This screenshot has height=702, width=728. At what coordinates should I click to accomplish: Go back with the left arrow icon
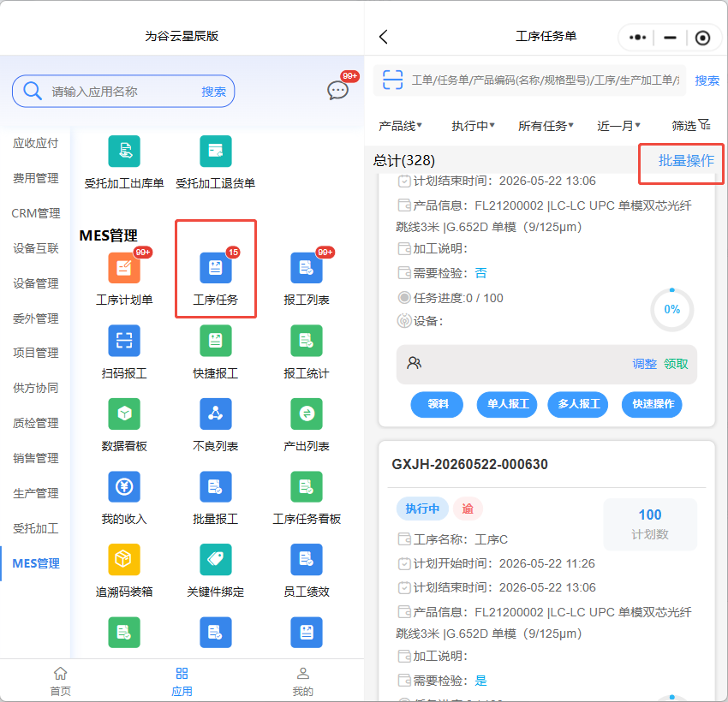[384, 37]
